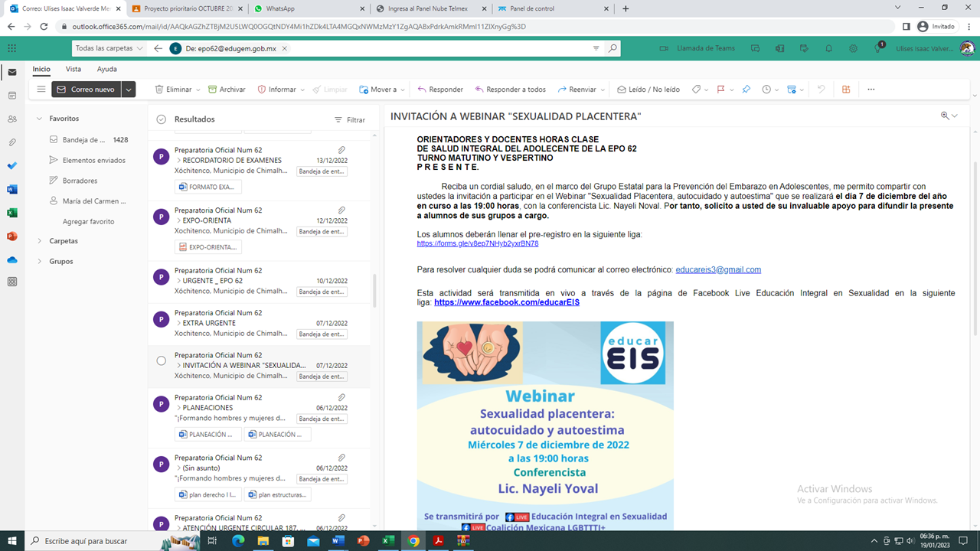This screenshot has height=551, width=980.
Task: Open the Calendar icon in left rail
Action: point(11,96)
